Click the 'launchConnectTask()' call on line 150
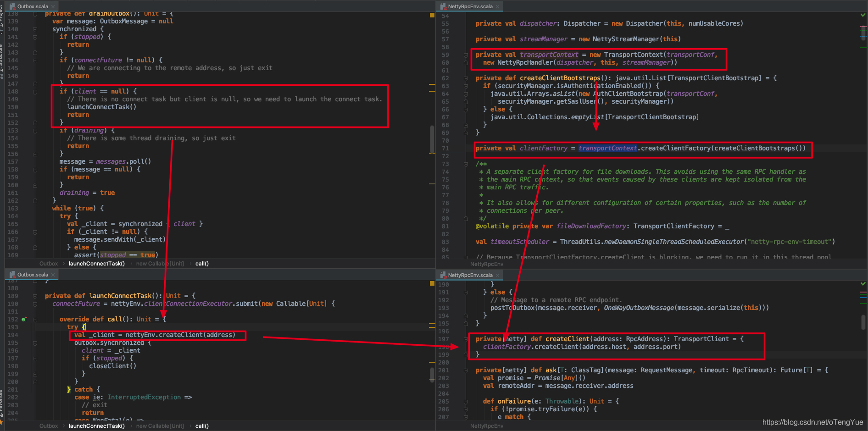 102,107
